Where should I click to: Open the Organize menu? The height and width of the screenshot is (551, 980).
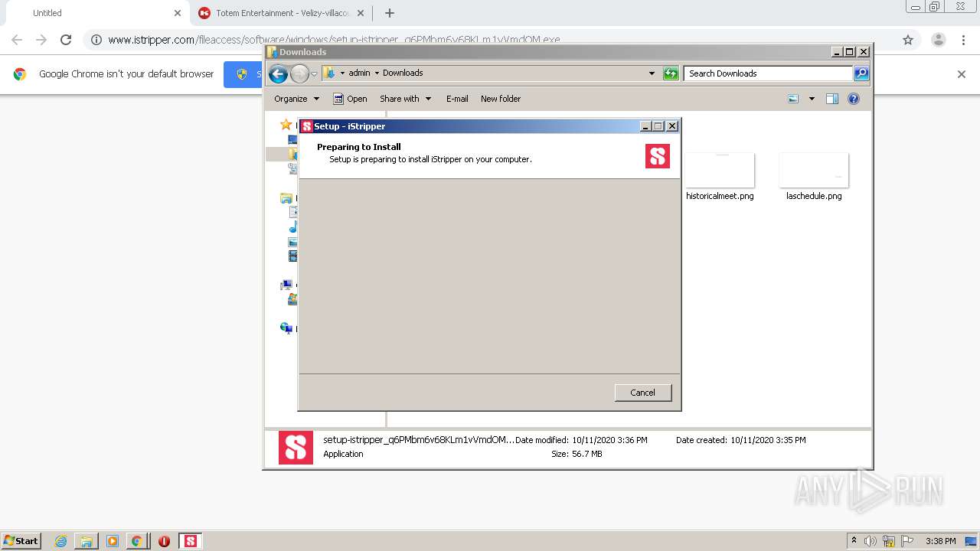(296, 99)
